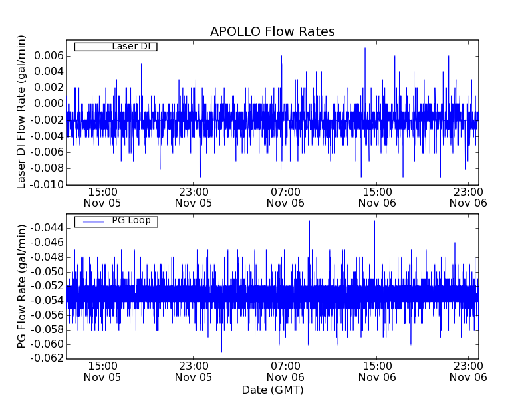Click bottom plot's '23:00 Nov 06' date label
532x399 pixels.
(468, 372)
